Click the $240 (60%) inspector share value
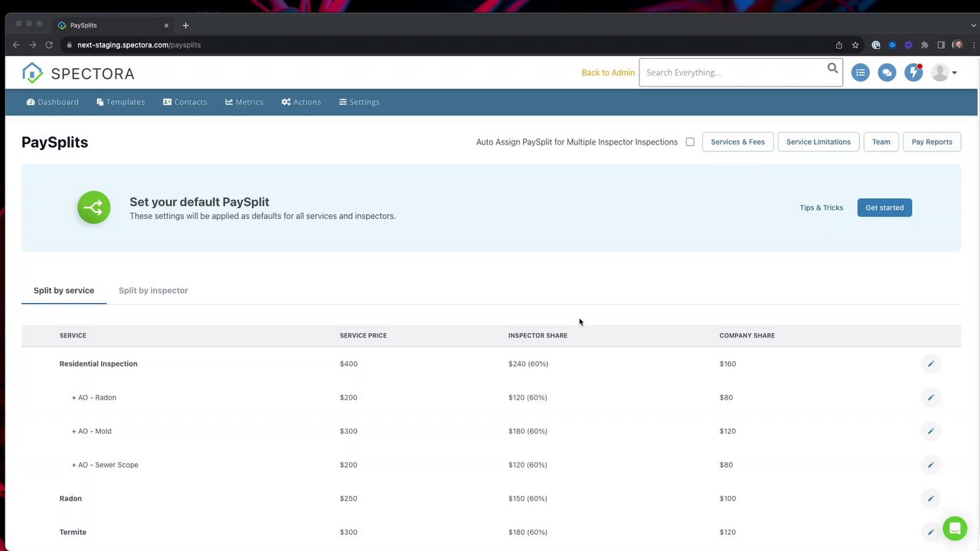 (528, 364)
